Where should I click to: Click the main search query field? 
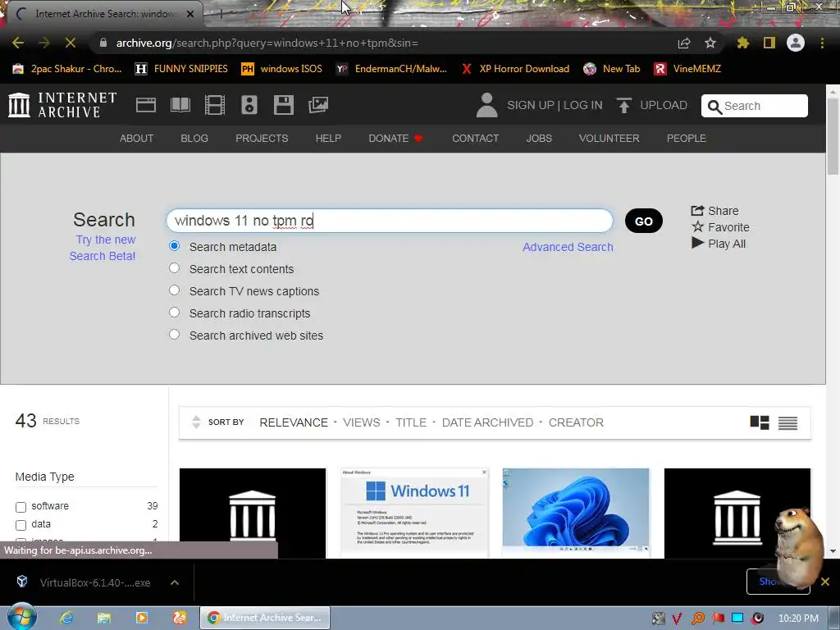coord(390,221)
